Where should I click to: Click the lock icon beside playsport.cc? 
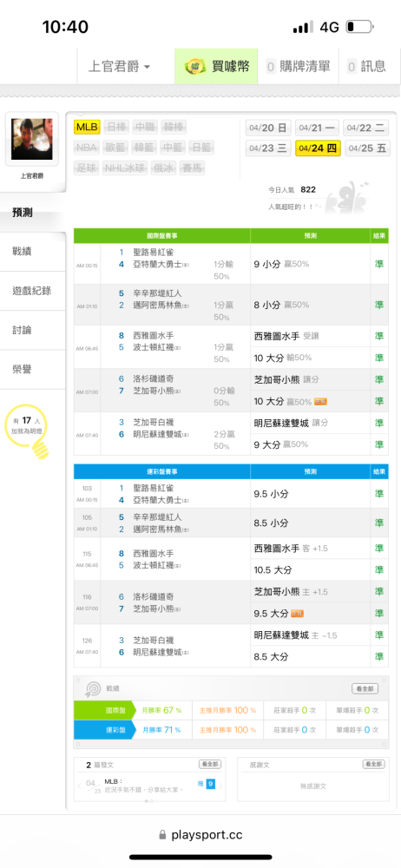coord(162,835)
